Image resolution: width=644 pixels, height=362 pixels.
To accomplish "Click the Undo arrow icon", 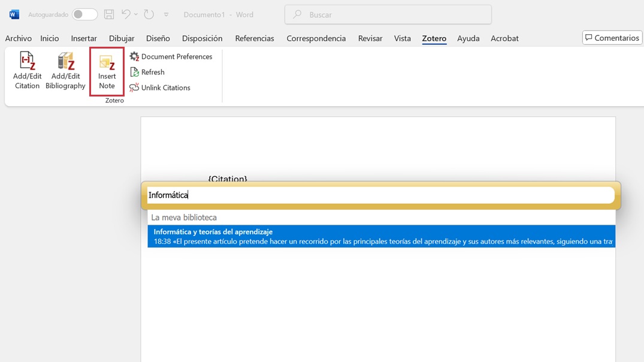I will 126,14.
